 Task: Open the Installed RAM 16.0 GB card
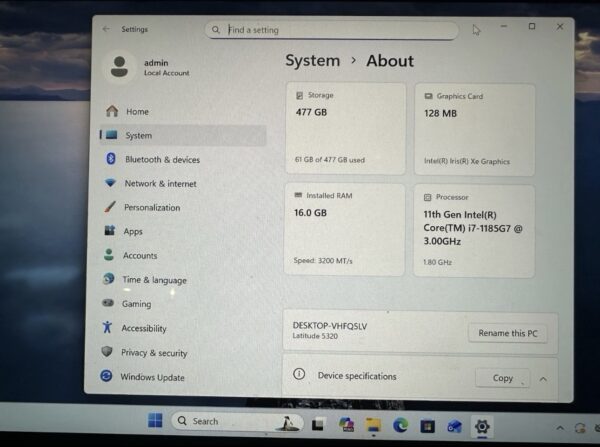coord(344,229)
